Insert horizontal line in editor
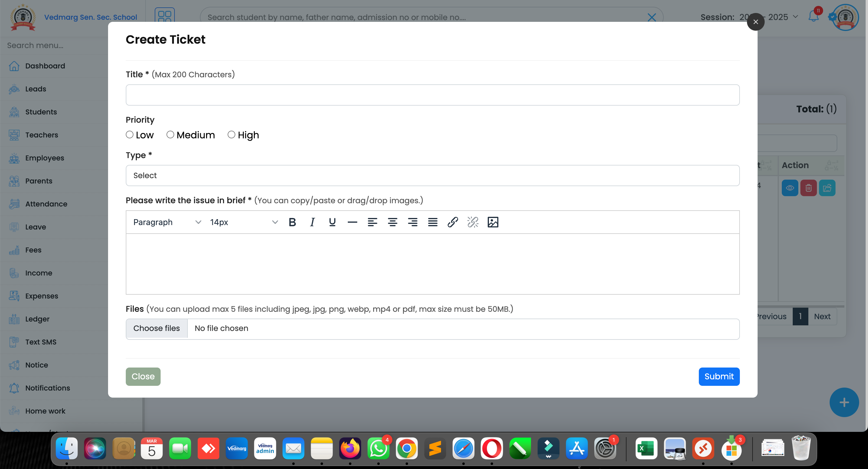The width and height of the screenshot is (868, 469). tap(352, 222)
